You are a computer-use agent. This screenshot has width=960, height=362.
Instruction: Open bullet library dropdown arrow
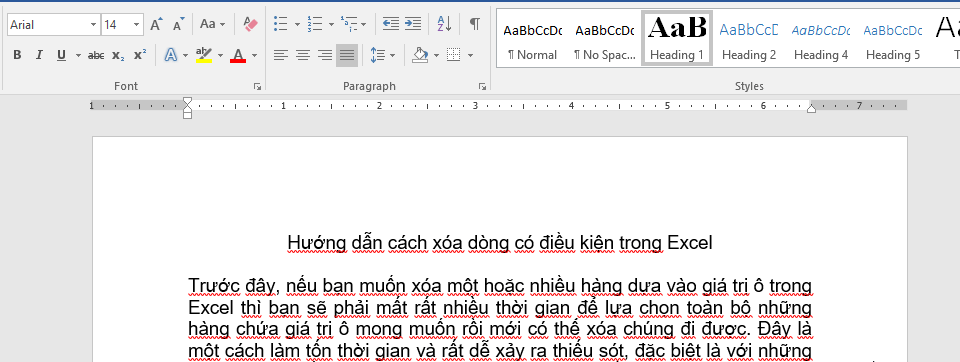(x=298, y=25)
